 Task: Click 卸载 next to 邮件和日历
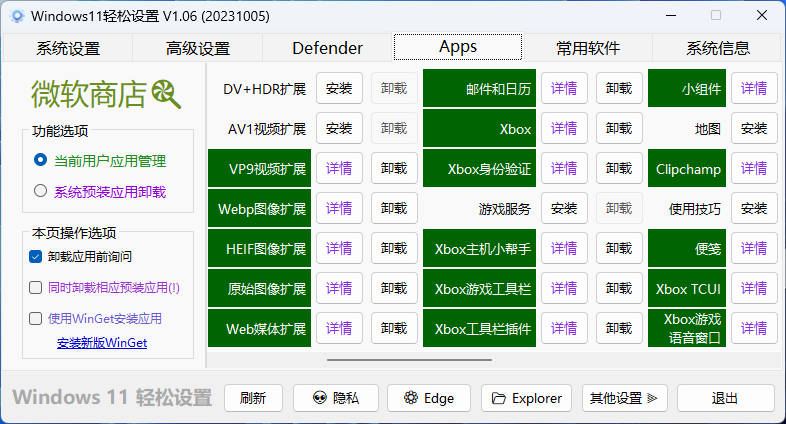619,89
